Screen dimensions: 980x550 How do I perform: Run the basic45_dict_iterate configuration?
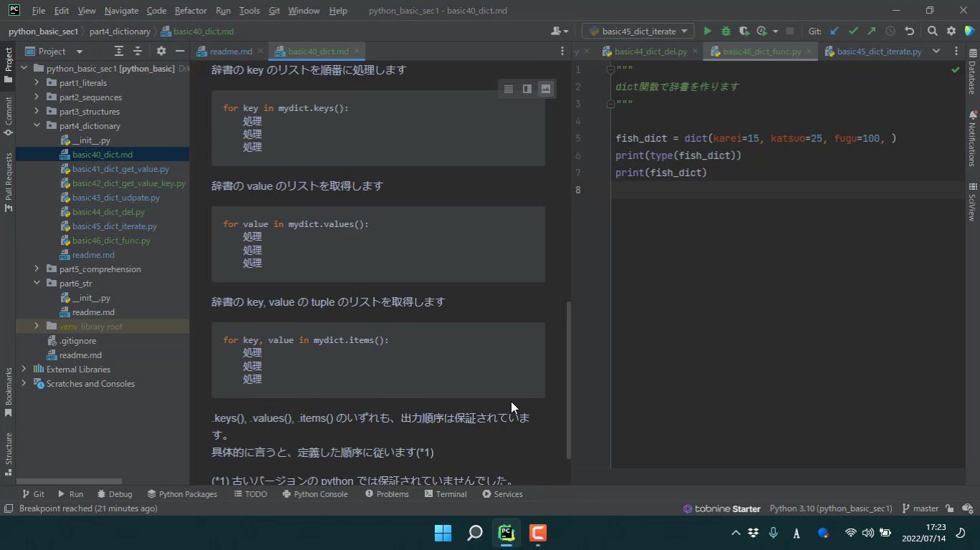pos(707,31)
